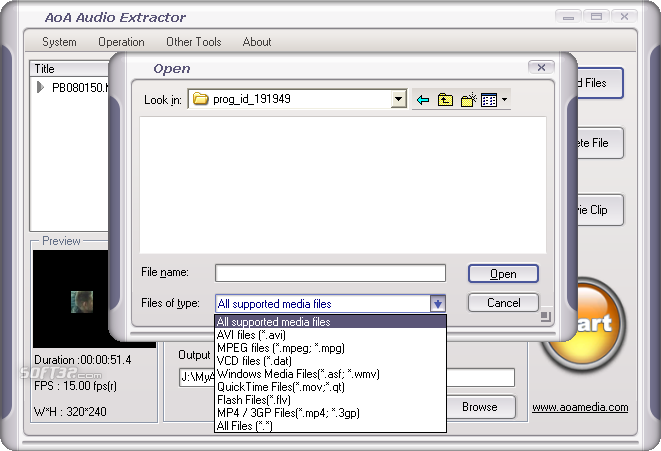
Task: Click the output path text field
Action: (480, 377)
